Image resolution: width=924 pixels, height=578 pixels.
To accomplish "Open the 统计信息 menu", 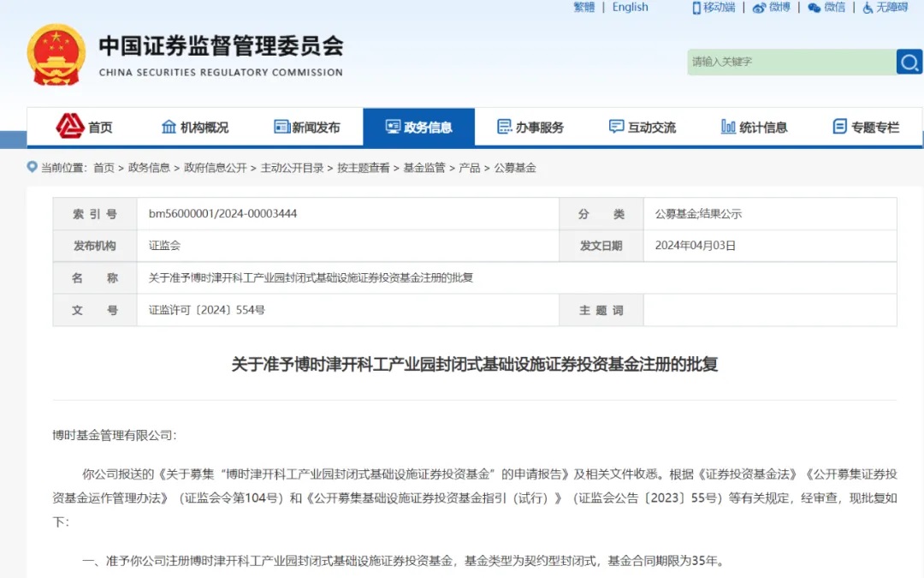I will coord(763,128).
